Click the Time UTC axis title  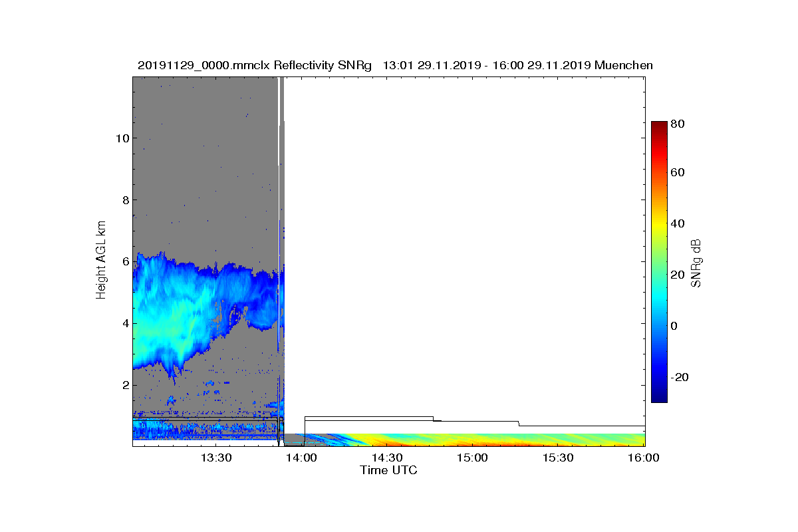tap(389, 470)
